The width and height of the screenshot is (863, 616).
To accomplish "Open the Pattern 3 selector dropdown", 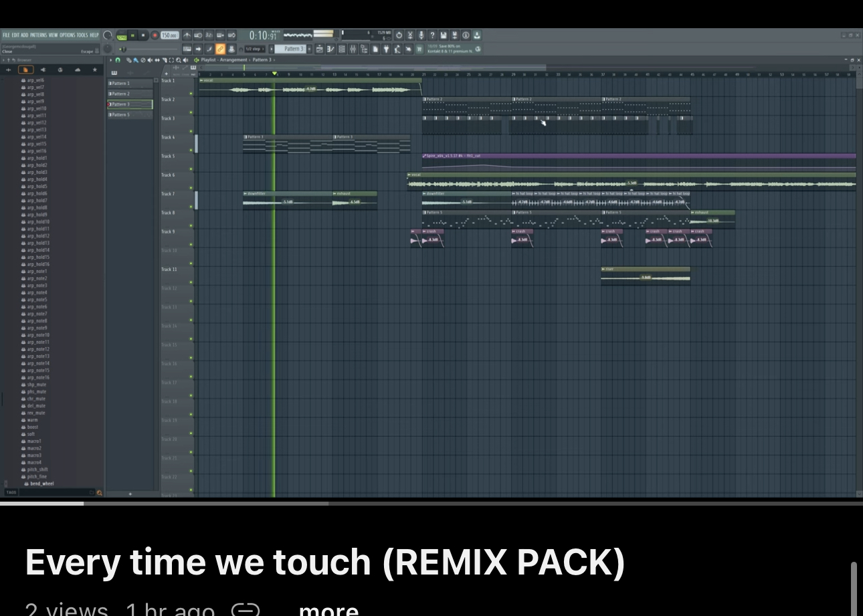I will [293, 49].
